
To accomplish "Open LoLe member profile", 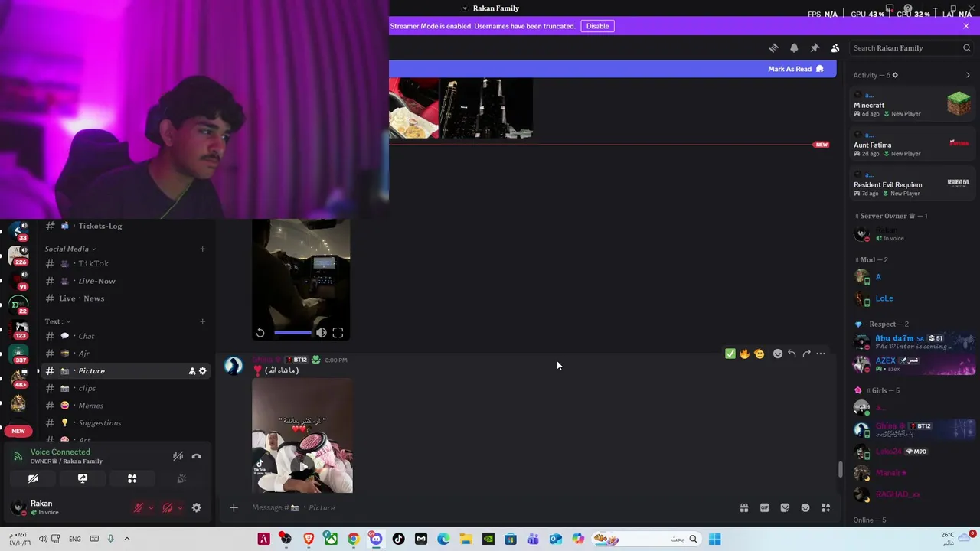I will click(913, 298).
